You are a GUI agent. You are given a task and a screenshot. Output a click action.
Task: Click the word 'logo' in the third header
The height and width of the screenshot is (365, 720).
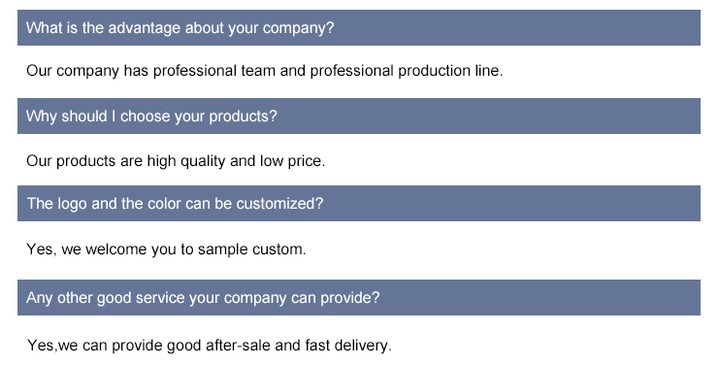[72, 204]
